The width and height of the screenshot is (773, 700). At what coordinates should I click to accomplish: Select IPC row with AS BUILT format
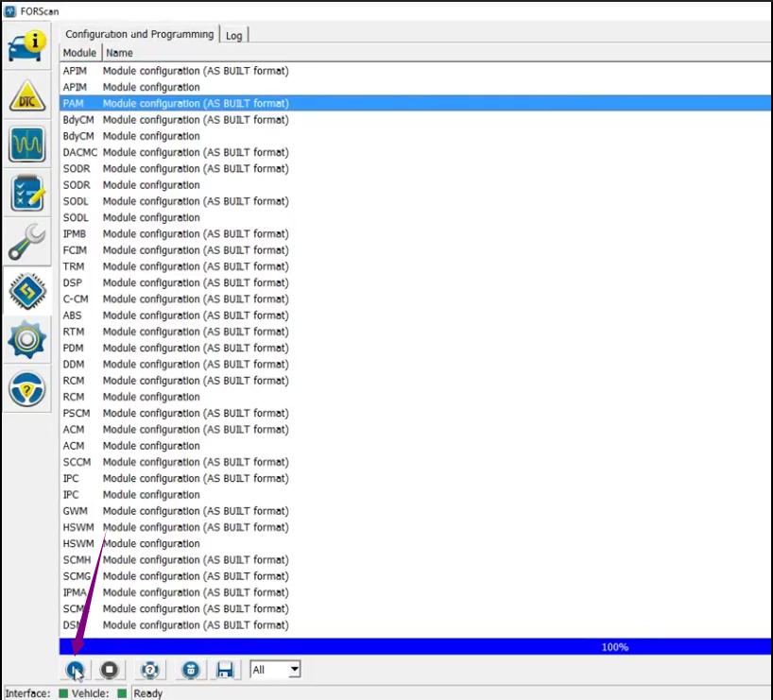tap(416, 478)
